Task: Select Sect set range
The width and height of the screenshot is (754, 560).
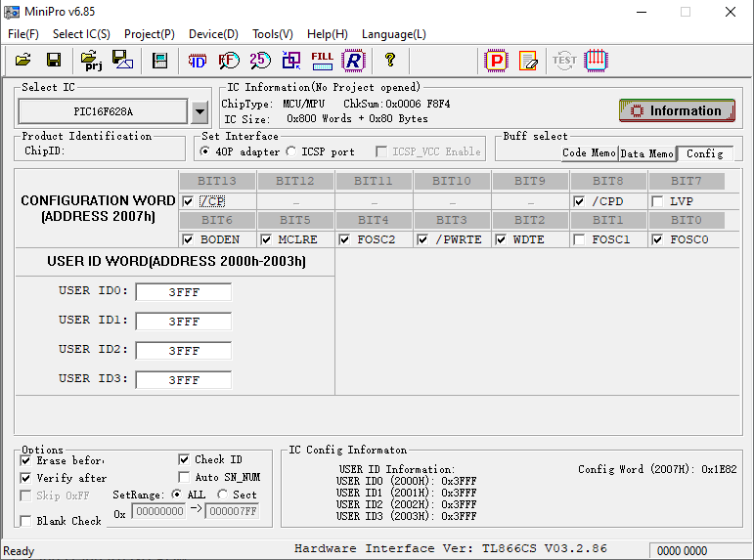Action: click(222, 495)
